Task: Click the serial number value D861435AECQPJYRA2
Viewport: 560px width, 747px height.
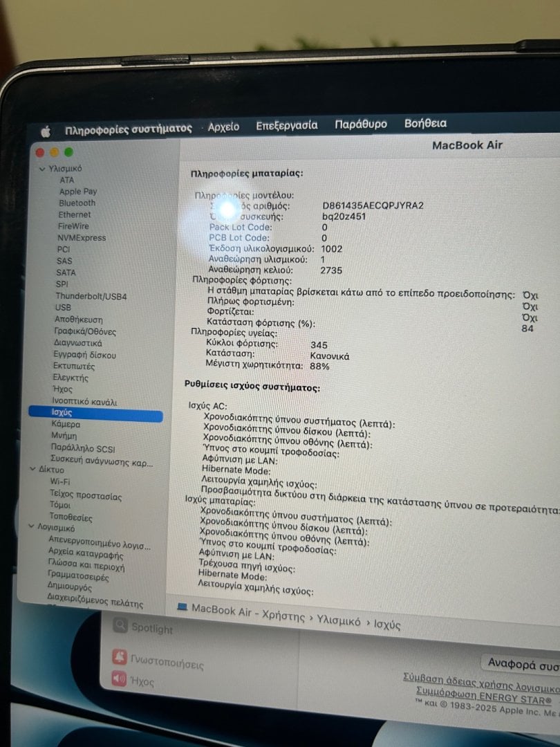Action: pyautogui.click(x=373, y=205)
